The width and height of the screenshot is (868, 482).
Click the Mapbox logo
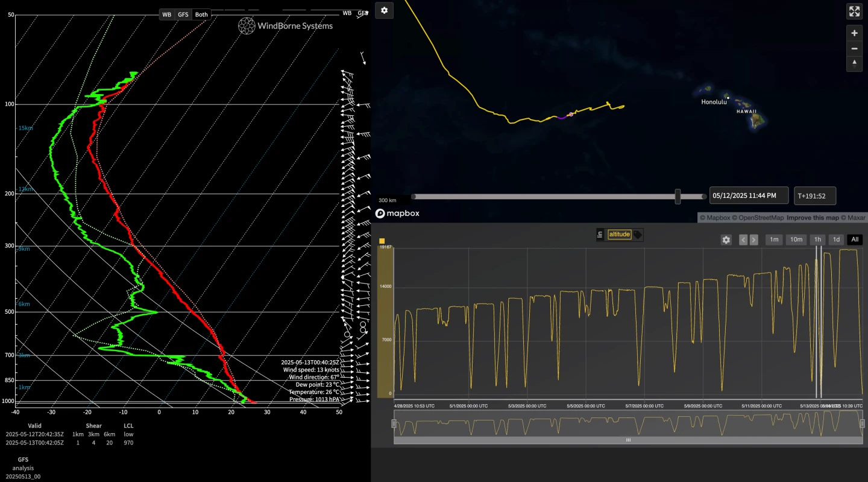pyautogui.click(x=397, y=213)
